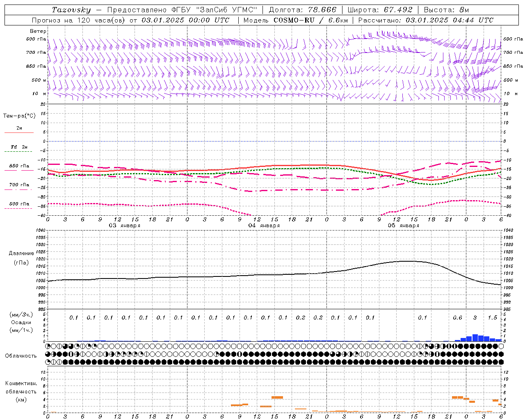Click the (мм/3ч.) precipitation unit label
This screenshot has width=525, height=420.
click(21, 315)
